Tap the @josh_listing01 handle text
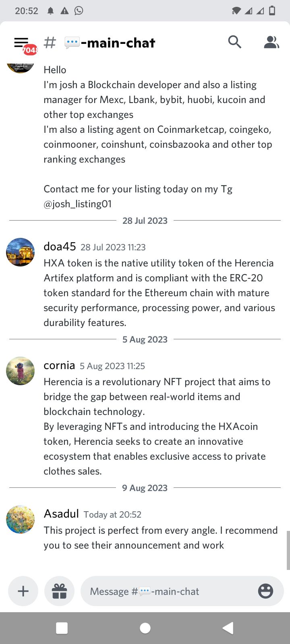 coord(78,204)
